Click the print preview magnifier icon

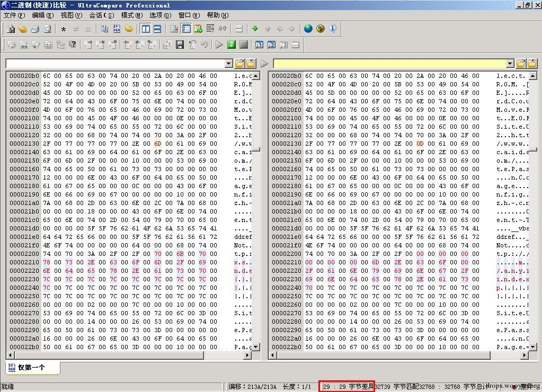(48, 29)
